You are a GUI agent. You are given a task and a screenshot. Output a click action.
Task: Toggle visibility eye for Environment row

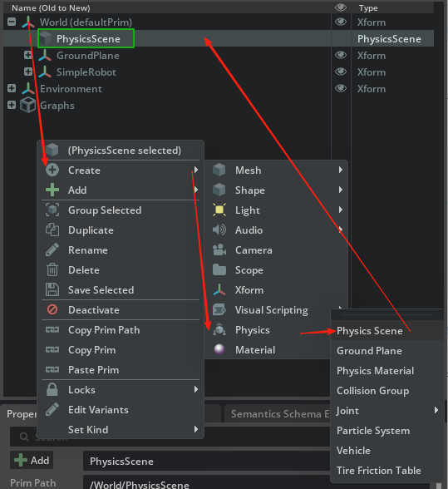[341, 88]
